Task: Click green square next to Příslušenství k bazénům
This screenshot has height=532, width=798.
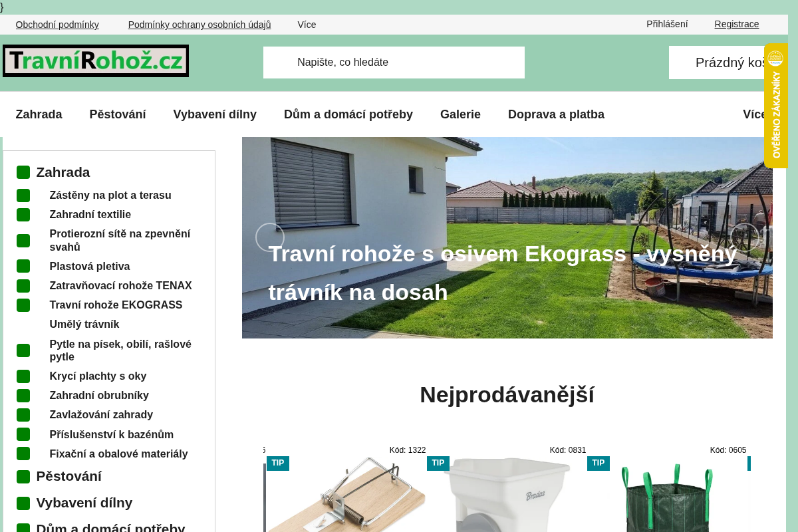Action: coord(23,434)
